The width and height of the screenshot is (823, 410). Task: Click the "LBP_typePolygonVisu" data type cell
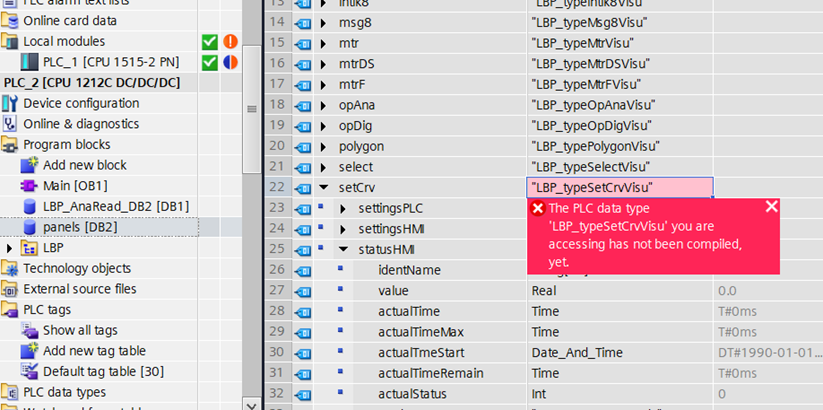click(x=620, y=146)
